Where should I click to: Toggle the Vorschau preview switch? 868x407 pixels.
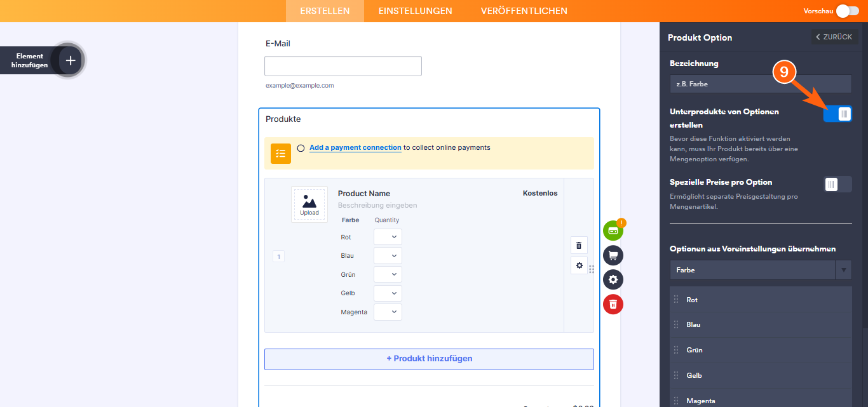click(848, 11)
